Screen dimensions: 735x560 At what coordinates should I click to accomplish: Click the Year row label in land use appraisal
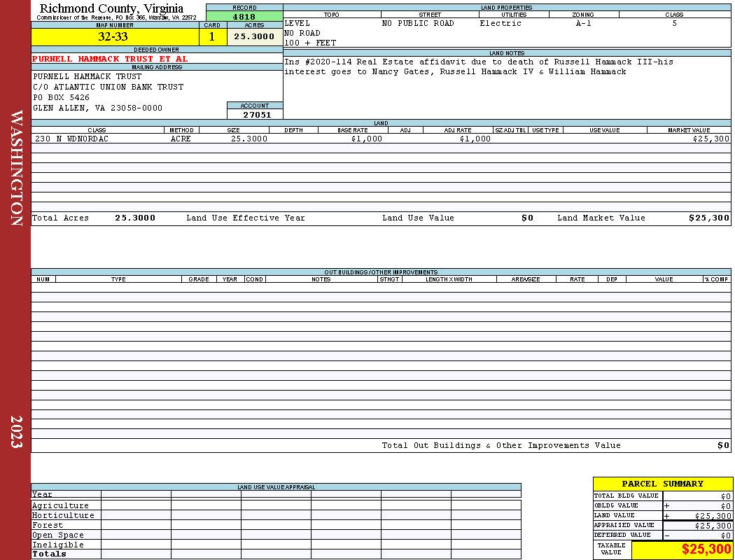point(42,494)
